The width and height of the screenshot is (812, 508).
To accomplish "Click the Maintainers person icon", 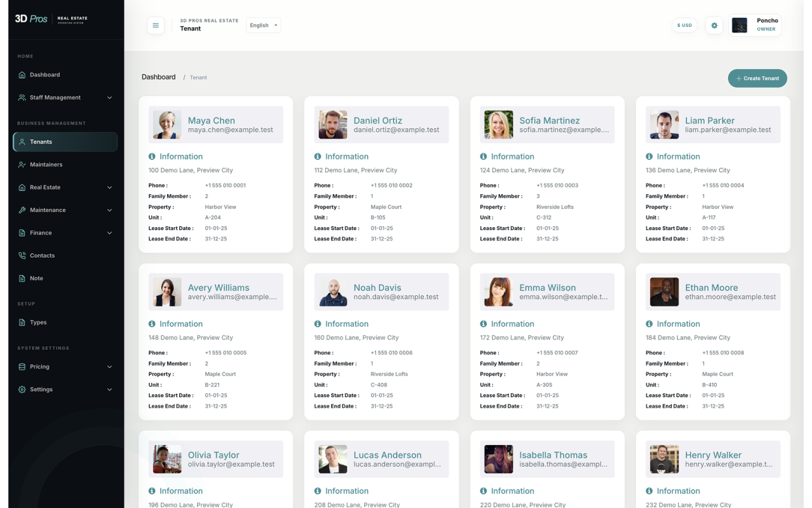I will [x=22, y=165].
